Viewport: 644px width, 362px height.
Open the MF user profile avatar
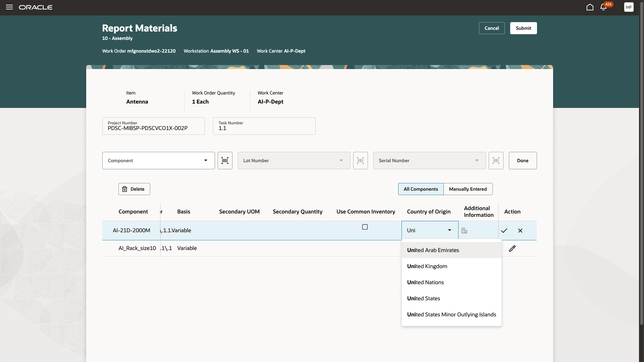[x=629, y=7]
